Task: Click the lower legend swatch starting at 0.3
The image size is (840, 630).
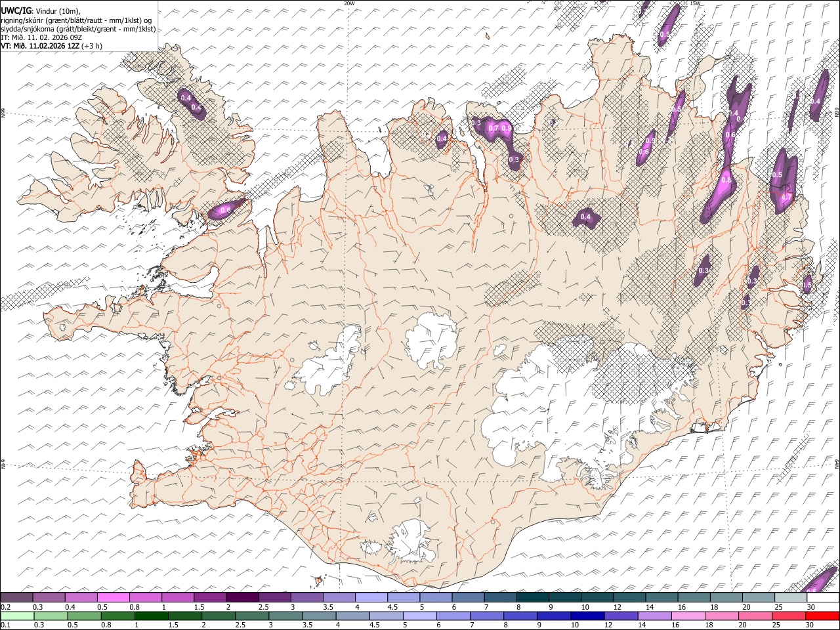Action: tap(51, 616)
